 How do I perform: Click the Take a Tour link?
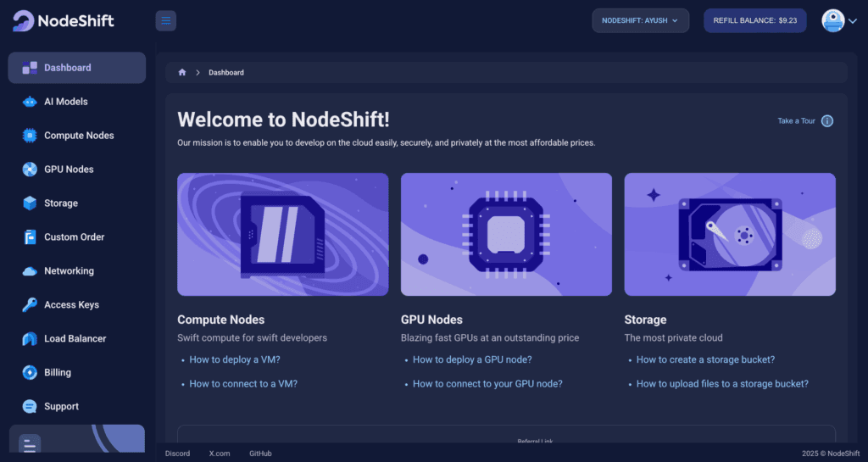point(796,121)
